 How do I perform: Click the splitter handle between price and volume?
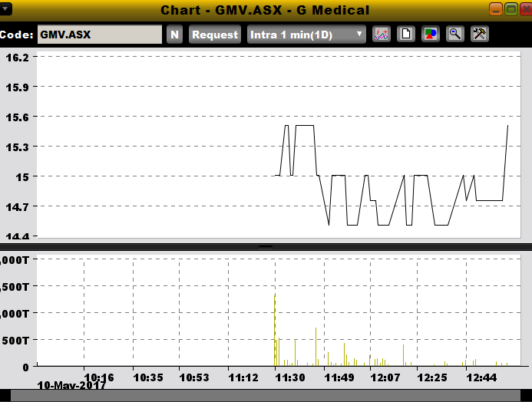266,247
